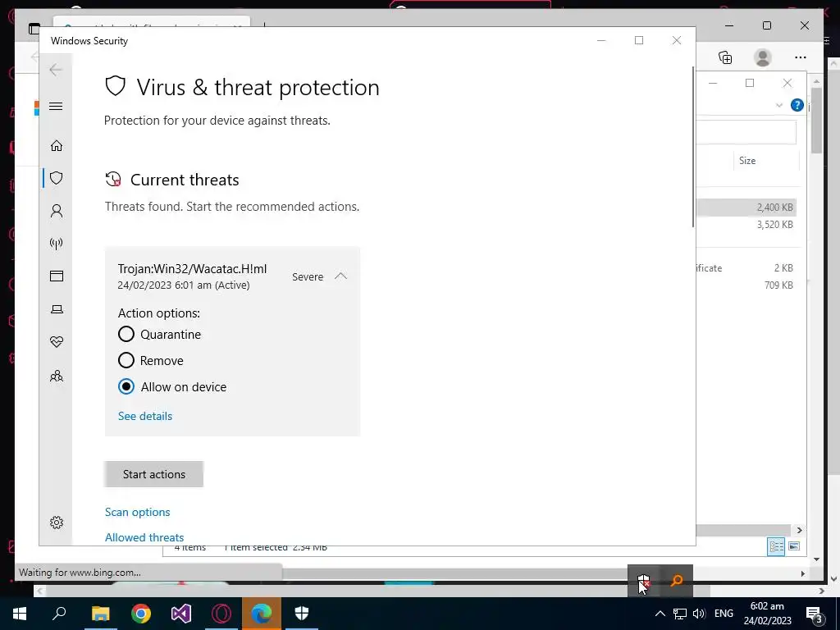Viewport: 840px width, 630px height.
Task: Open the hamburger navigation menu in Windows Security
Action: [x=56, y=106]
